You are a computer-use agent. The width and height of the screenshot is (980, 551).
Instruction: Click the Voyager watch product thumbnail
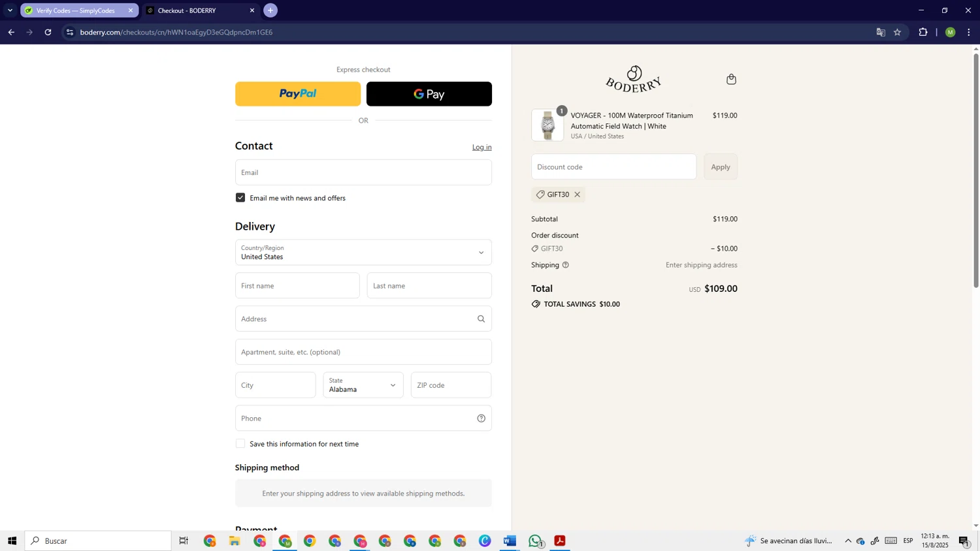click(x=547, y=125)
